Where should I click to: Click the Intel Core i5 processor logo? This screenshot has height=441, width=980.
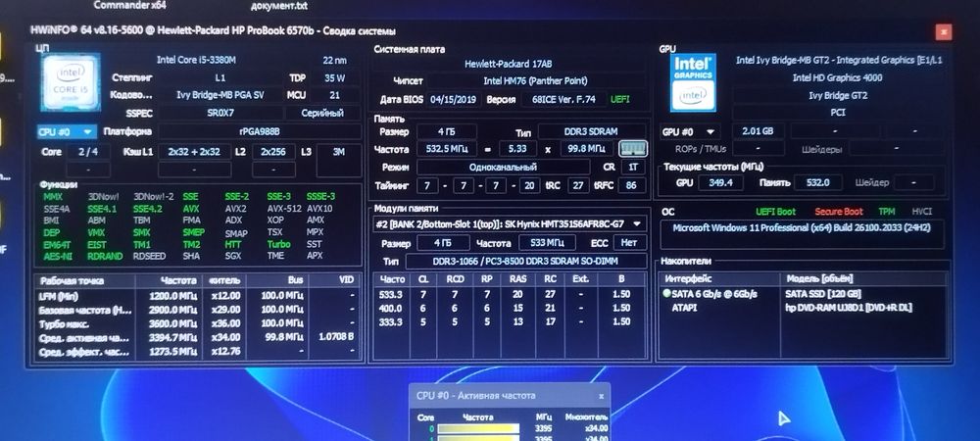point(70,83)
